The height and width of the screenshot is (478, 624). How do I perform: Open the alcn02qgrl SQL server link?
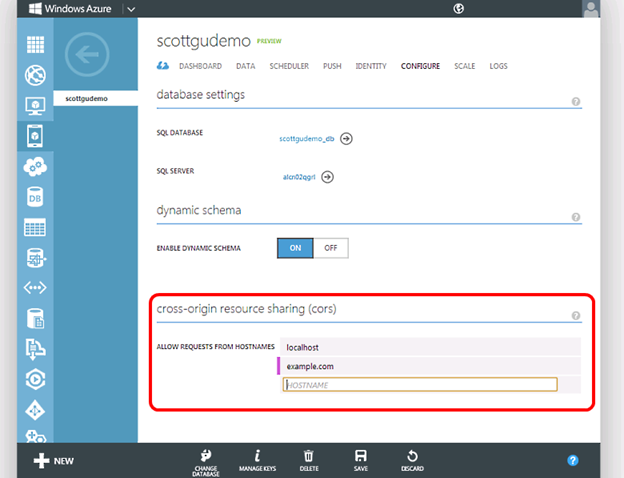coord(299,177)
